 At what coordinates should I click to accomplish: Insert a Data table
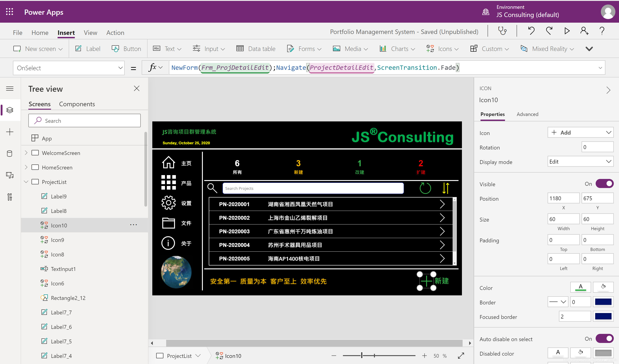point(256,49)
